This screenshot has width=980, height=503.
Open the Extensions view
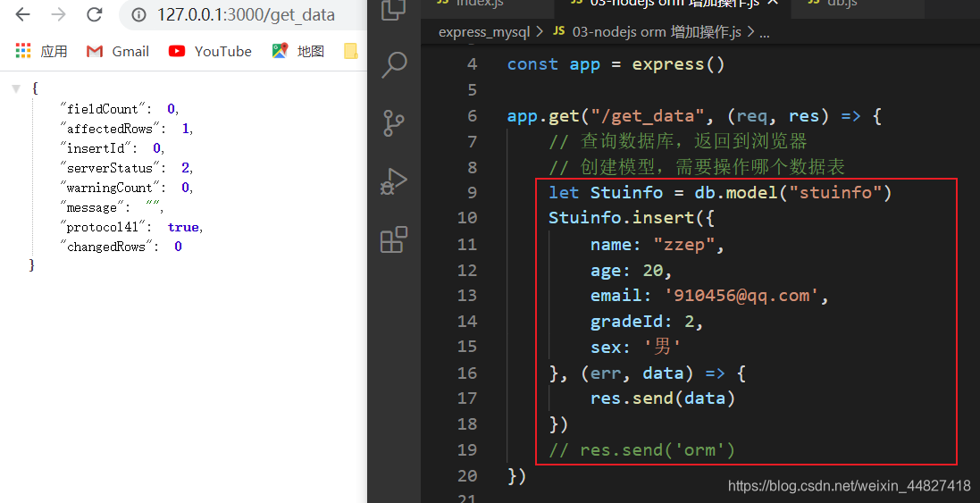[x=394, y=239]
